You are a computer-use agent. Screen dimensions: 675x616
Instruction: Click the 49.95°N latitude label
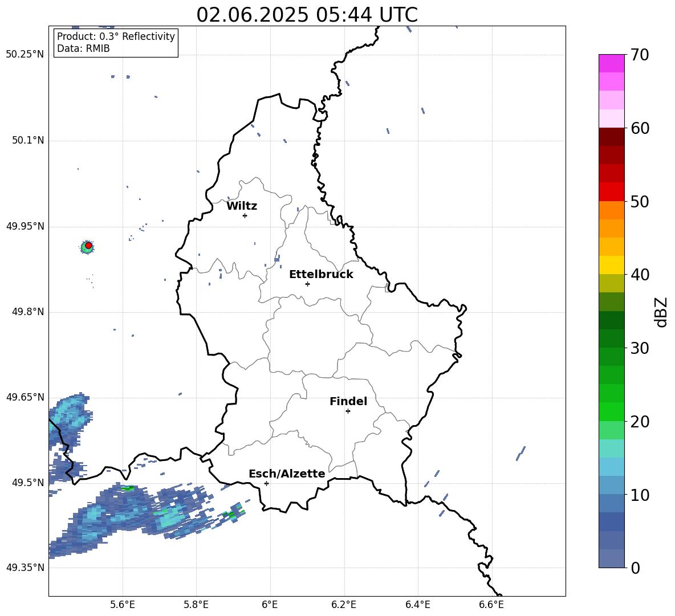[x=25, y=226]
